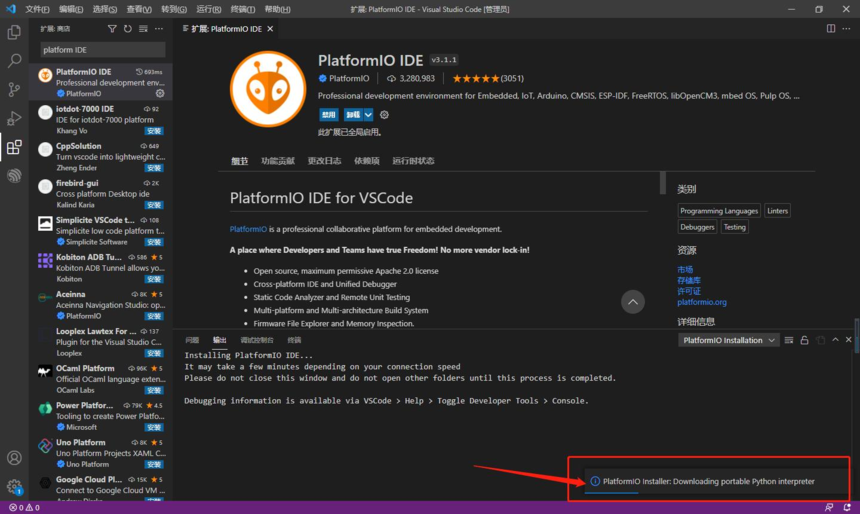Close the PlatformIO IDE extension tab
This screenshot has height=514, width=860.
[x=270, y=29]
